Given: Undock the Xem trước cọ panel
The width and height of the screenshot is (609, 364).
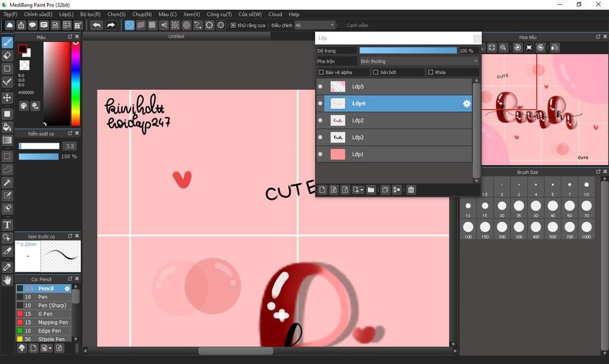Looking at the screenshot, I should coord(70,236).
